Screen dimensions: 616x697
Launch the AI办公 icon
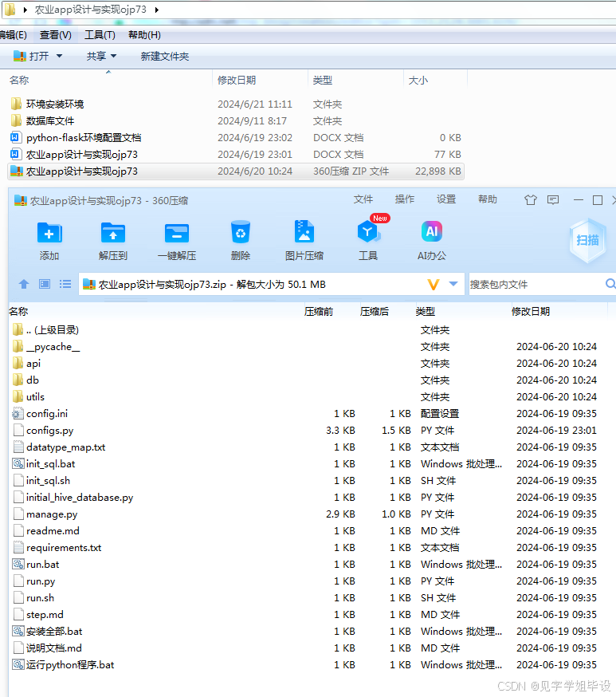pos(432,231)
